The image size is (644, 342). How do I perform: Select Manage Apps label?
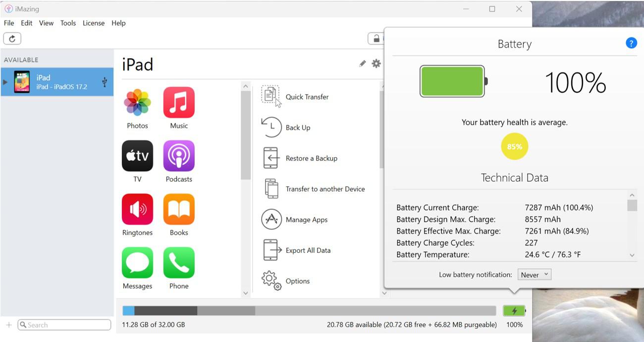pos(307,219)
